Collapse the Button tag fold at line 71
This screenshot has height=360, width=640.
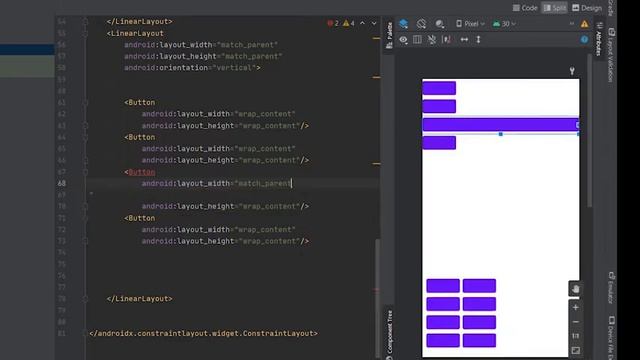85,218
